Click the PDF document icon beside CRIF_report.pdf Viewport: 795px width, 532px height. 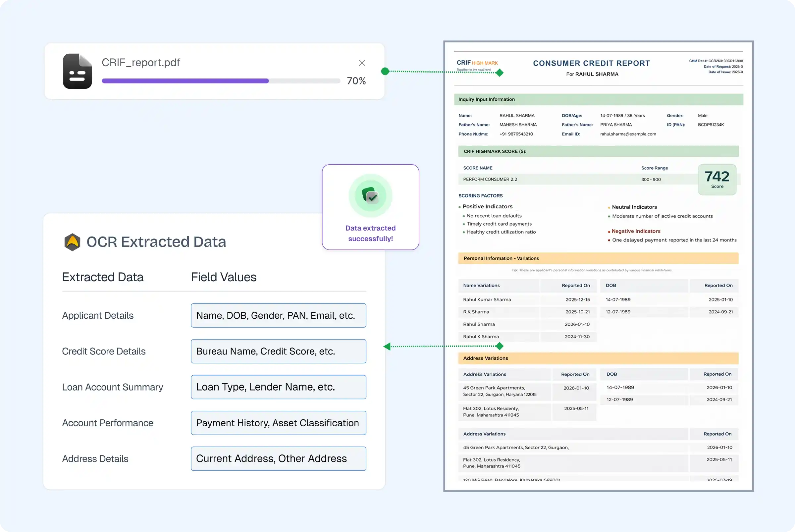pos(78,71)
